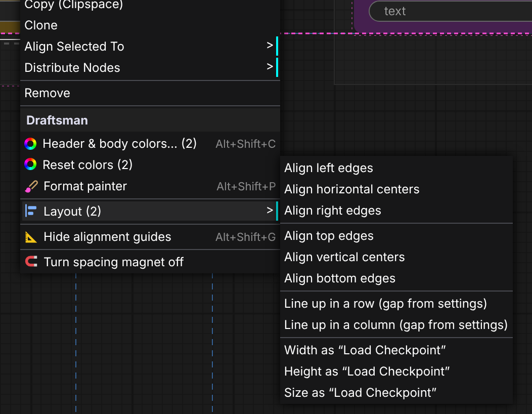Choose Align right edges
The height and width of the screenshot is (414, 532).
tap(396, 210)
